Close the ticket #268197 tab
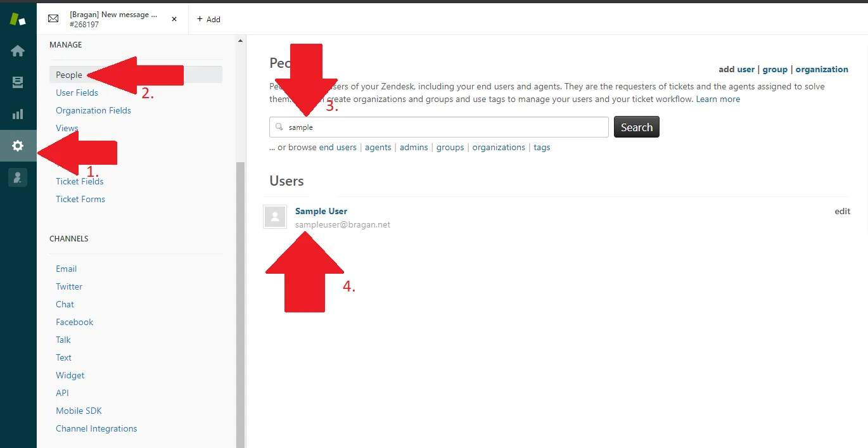The image size is (868, 448). [174, 19]
